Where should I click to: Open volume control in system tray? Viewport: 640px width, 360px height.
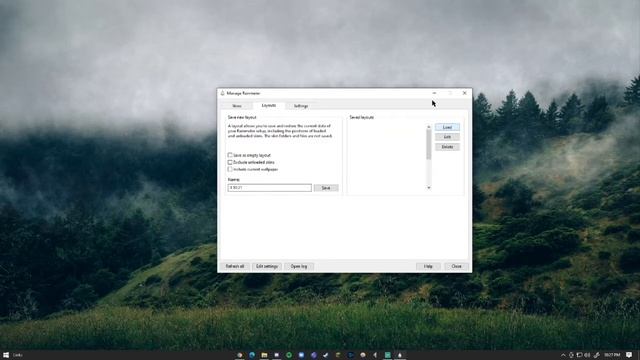coord(587,355)
